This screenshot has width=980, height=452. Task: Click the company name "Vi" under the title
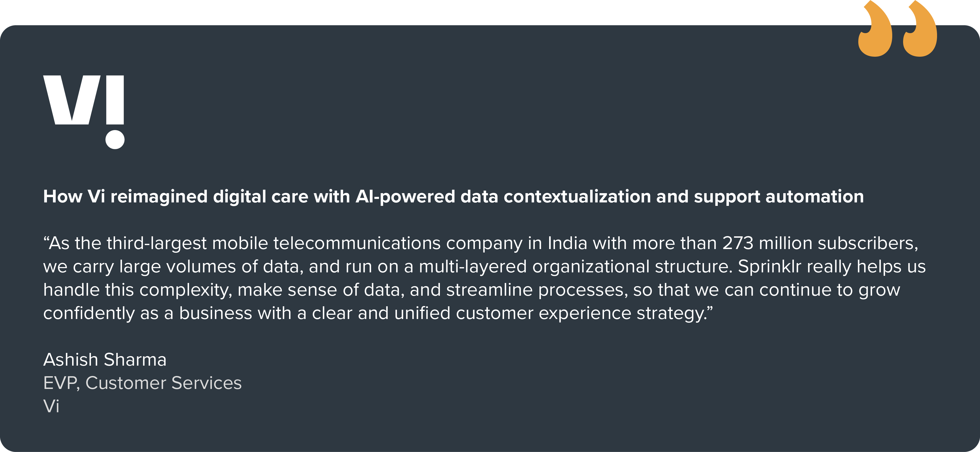[x=51, y=406]
